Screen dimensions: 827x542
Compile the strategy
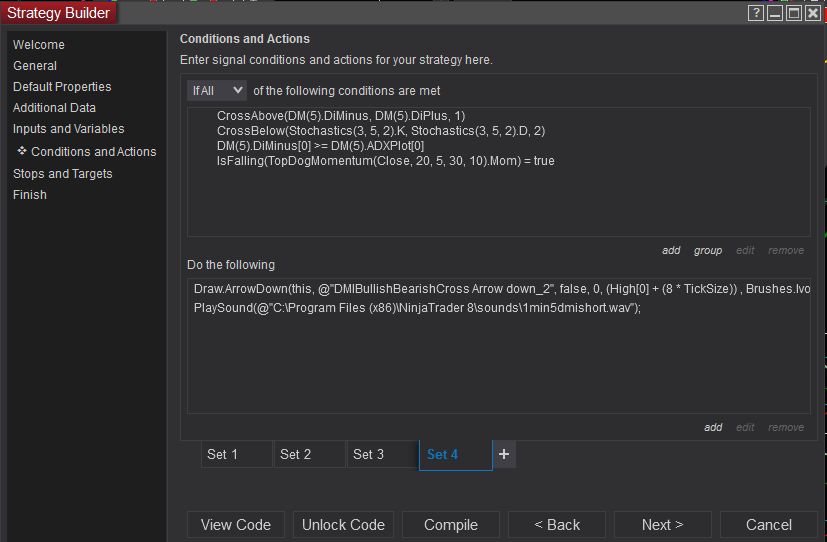pos(450,525)
